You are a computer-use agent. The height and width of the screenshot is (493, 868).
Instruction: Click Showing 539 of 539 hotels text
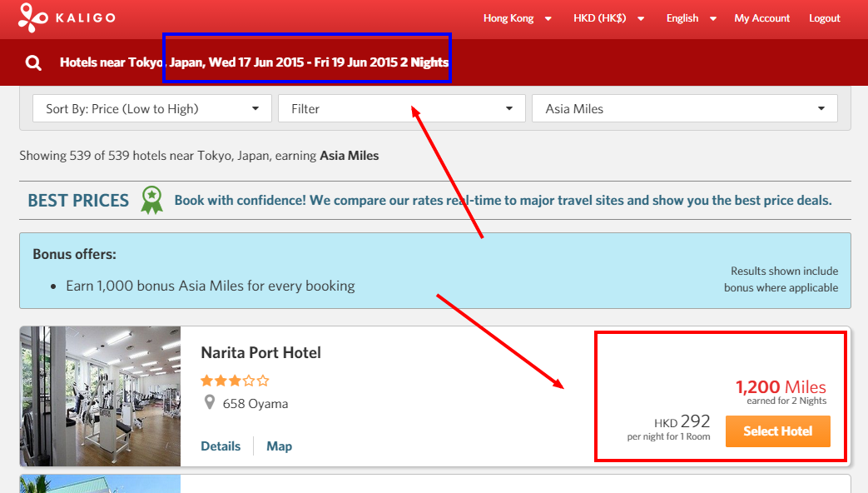(x=199, y=156)
